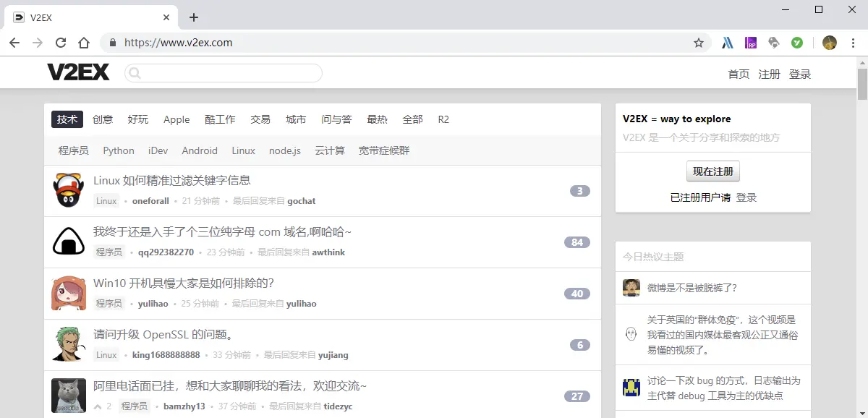Open post Win10 开机具慢大家是如何排除的
Image resolution: width=868 pixels, height=418 pixels.
tap(184, 283)
